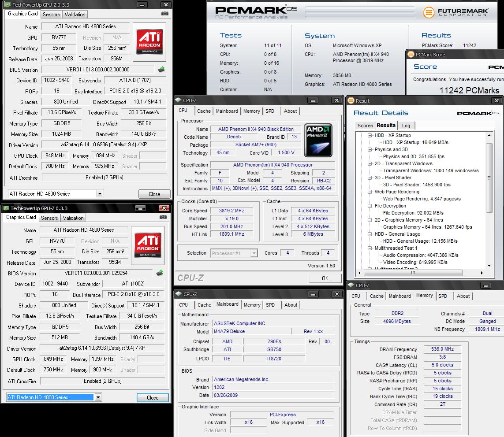Click orange icon in Result window title
The width and height of the screenshot is (504, 437).
[x=351, y=100]
